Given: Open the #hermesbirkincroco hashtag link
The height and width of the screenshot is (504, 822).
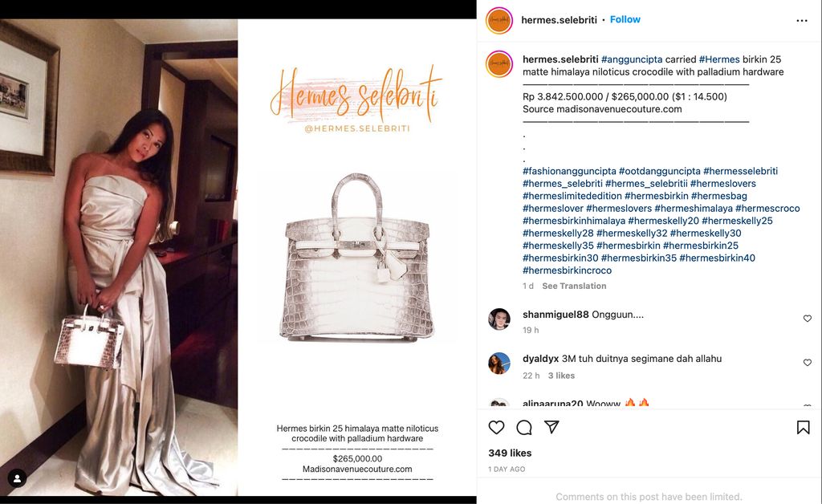Looking at the screenshot, I should click(567, 270).
